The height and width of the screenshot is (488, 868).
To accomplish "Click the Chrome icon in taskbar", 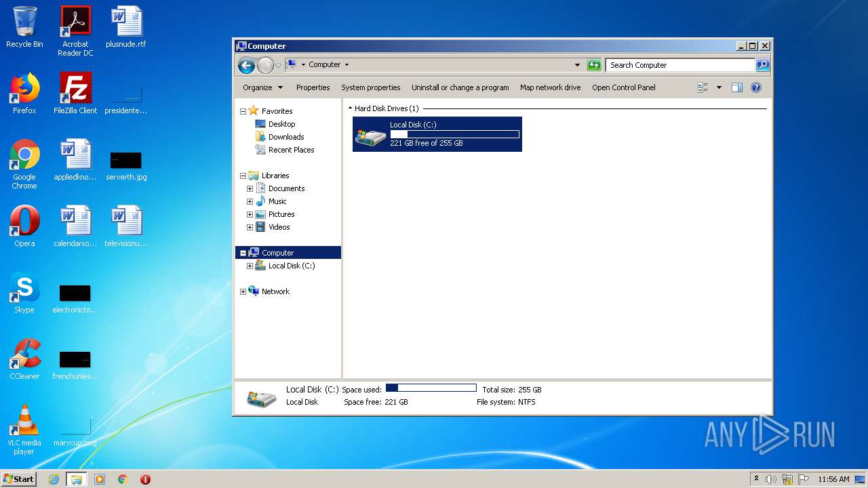I will point(123,479).
